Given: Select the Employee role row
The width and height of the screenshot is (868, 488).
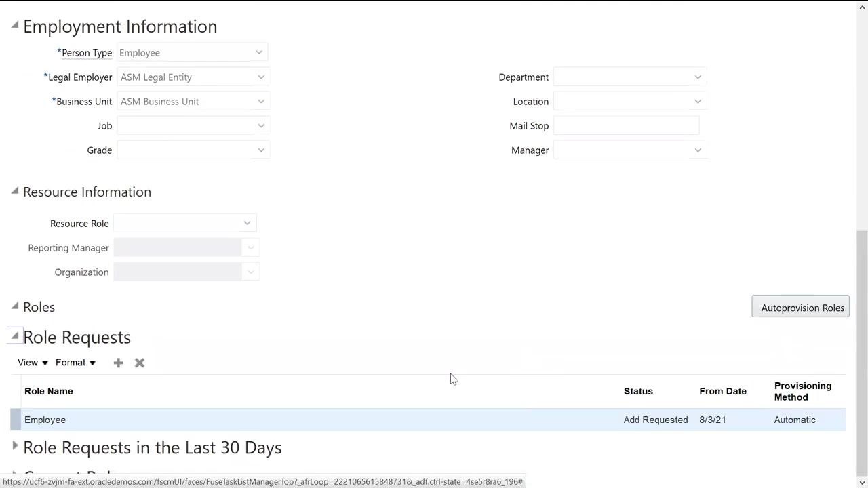Looking at the screenshot, I should (x=428, y=420).
